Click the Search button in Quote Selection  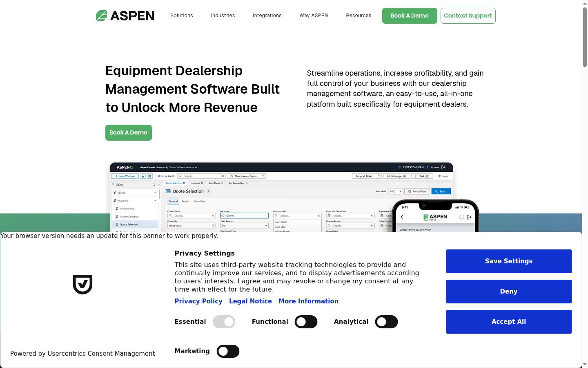(441, 191)
